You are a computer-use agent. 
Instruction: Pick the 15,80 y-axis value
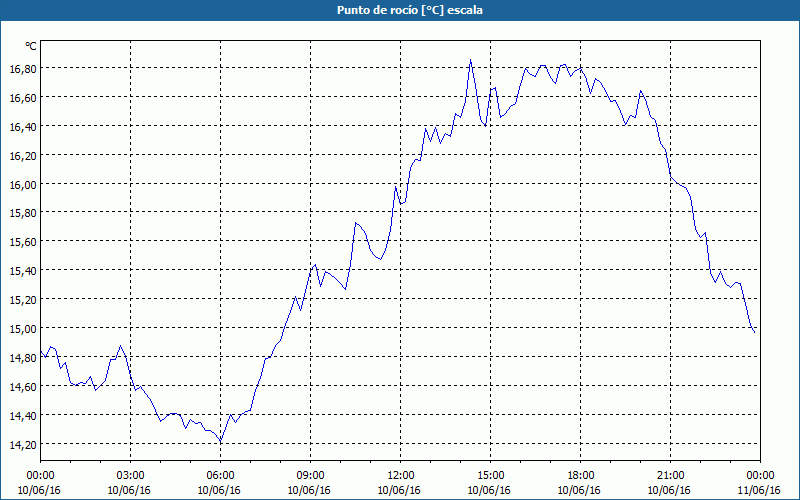23,213
